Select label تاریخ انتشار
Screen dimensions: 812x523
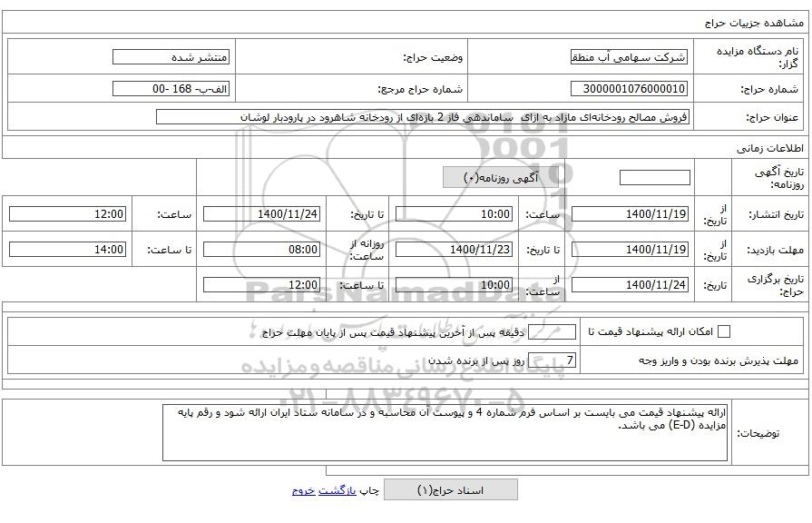[777, 214]
